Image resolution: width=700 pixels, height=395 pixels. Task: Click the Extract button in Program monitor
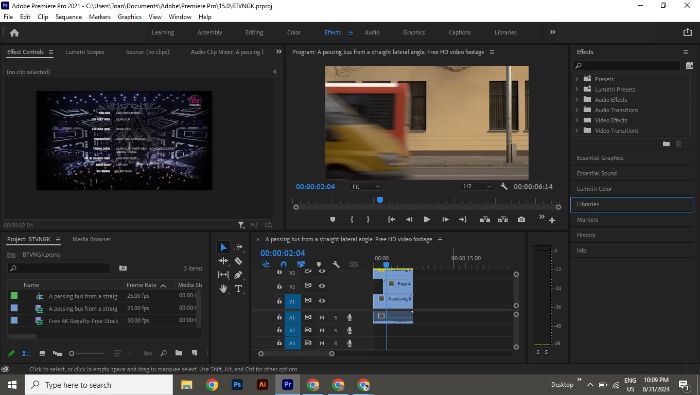tap(503, 220)
